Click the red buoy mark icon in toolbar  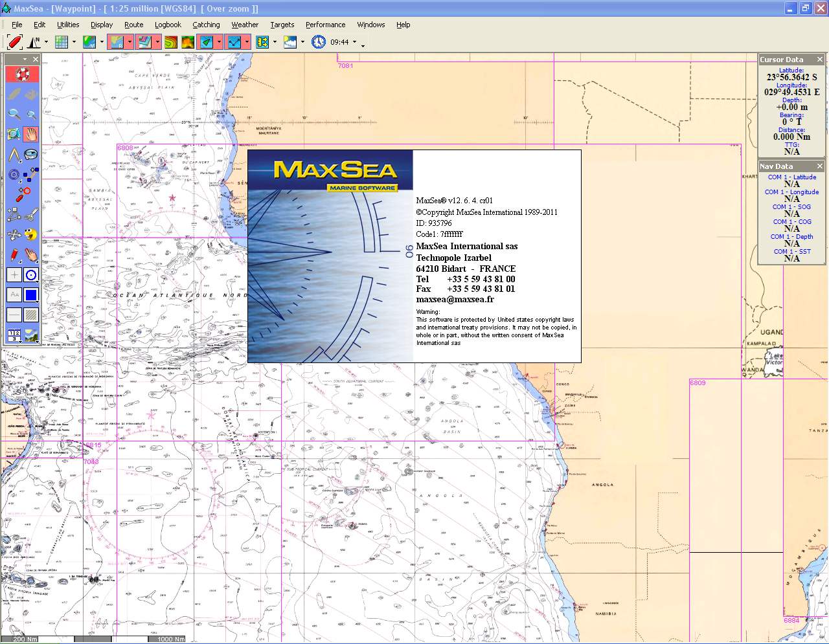(15, 42)
